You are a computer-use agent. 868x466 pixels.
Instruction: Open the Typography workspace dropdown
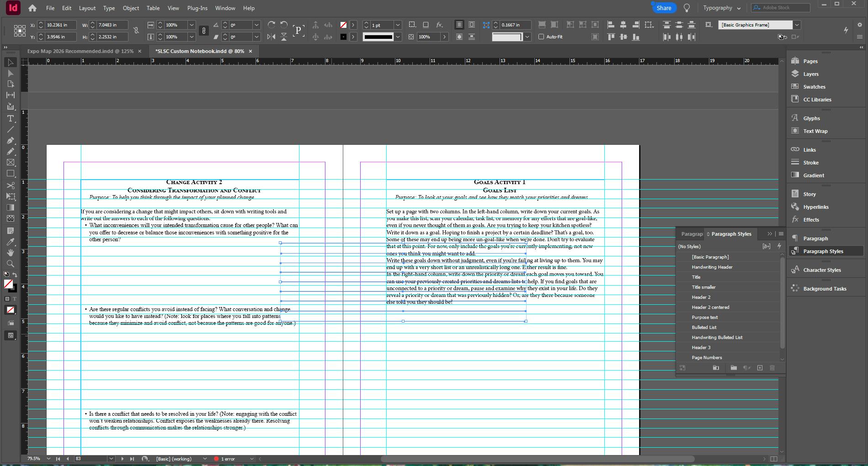(722, 8)
